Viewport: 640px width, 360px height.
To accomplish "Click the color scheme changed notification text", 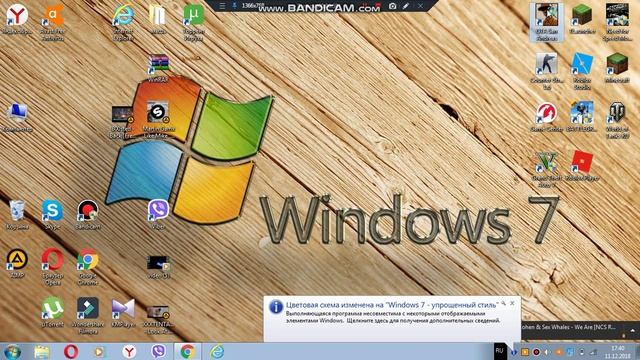I will (x=391, y=305).
